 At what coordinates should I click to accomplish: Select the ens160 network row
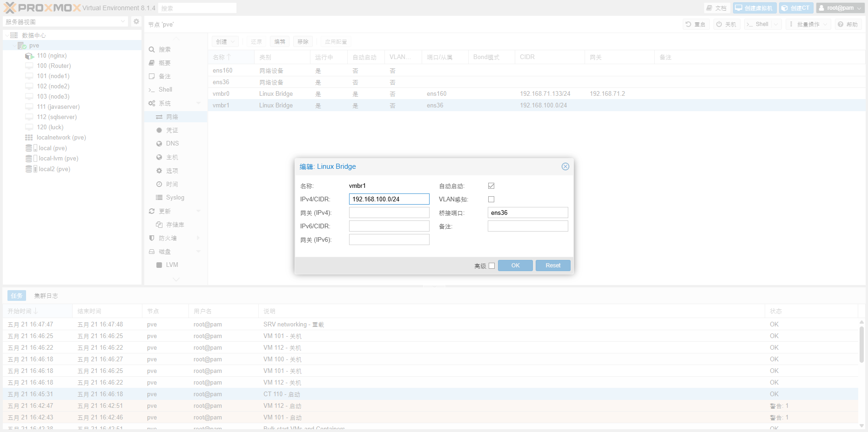537,71
